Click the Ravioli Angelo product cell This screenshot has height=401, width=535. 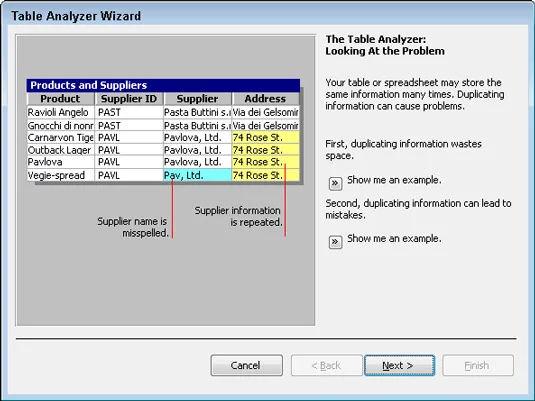coord(60,112)
